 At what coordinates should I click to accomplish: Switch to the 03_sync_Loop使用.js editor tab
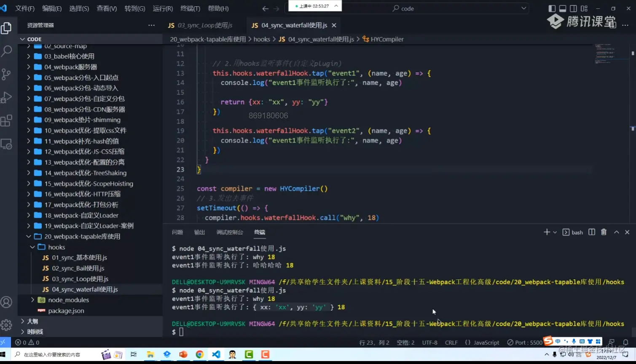click(x=204, y=25)
